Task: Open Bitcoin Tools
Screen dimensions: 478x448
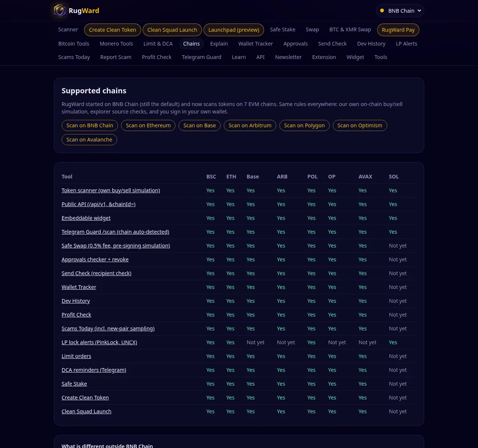Action: tap(74, 44)
